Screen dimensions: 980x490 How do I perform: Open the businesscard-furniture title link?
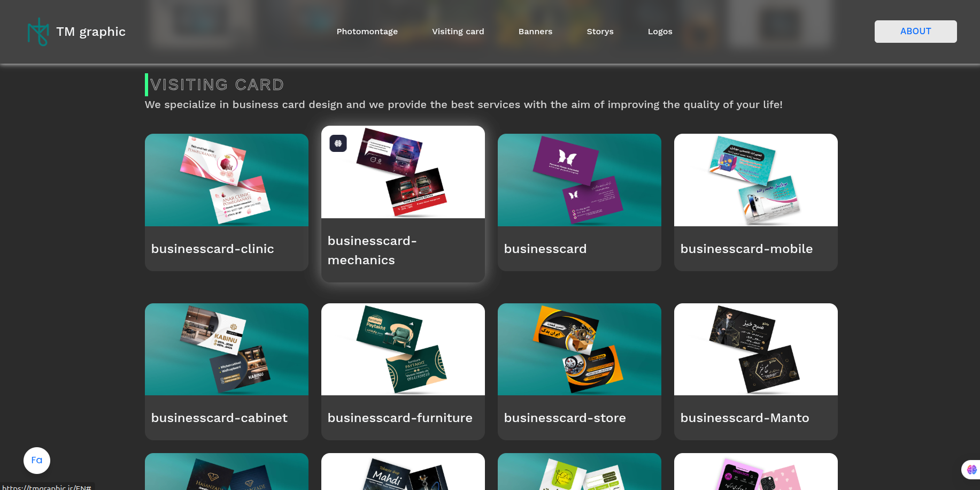click(x=400, y=418)
